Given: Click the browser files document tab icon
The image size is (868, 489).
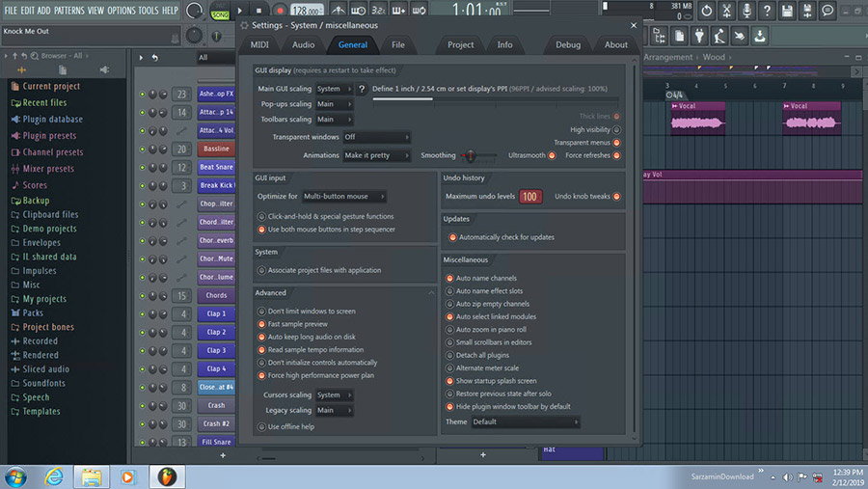Looking at the screenshot, I should point(63,69).
